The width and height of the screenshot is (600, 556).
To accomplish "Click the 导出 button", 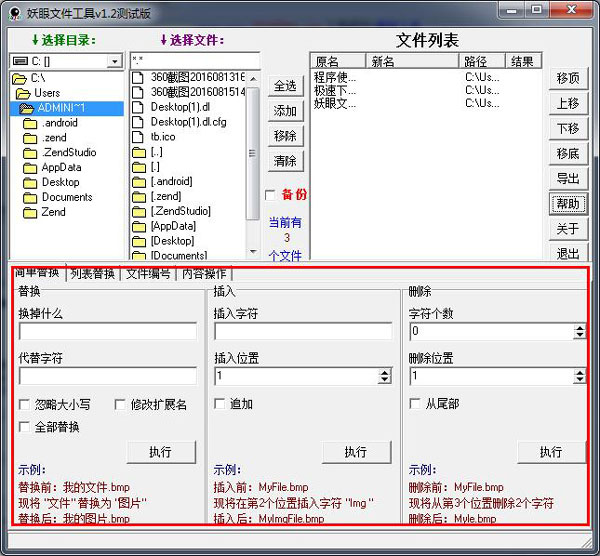I will 568,179.
